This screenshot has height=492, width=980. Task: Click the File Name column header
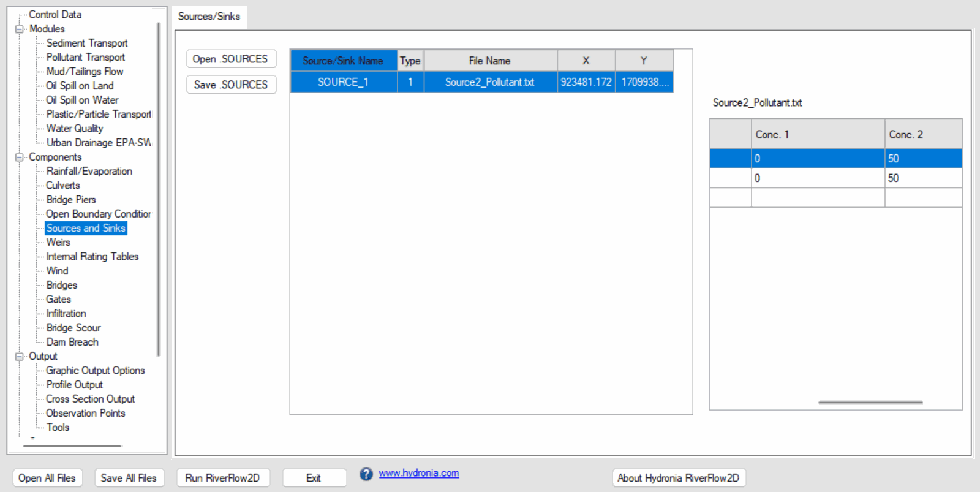489,61
